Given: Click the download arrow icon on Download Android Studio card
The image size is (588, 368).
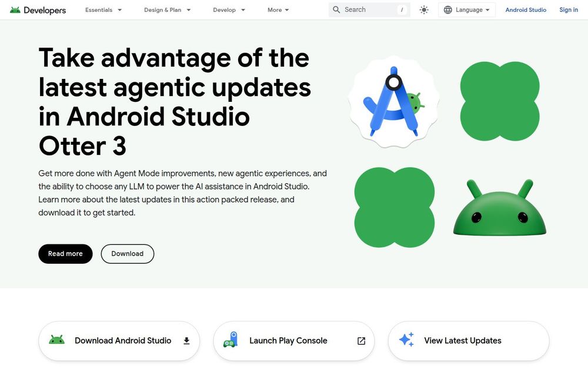Looking at the screenshot, I should coord(186,340).
